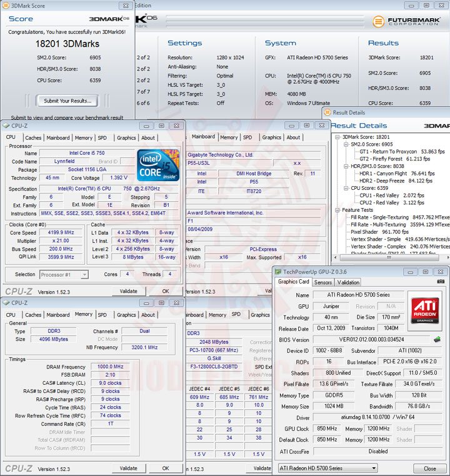Open SPD tab in CPU-Z processor window
The height and width of the screenshot is (476, 450).
point(102,138)
